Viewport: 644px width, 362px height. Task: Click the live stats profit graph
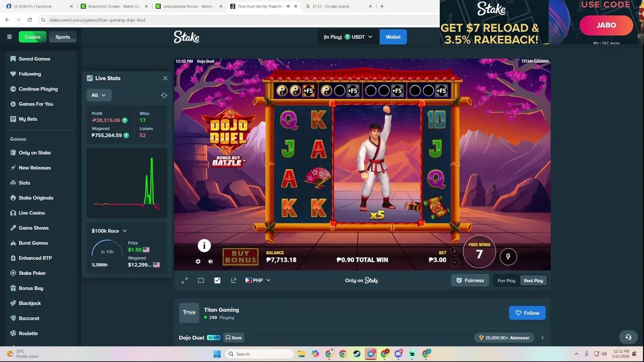(x=127, y=183)
